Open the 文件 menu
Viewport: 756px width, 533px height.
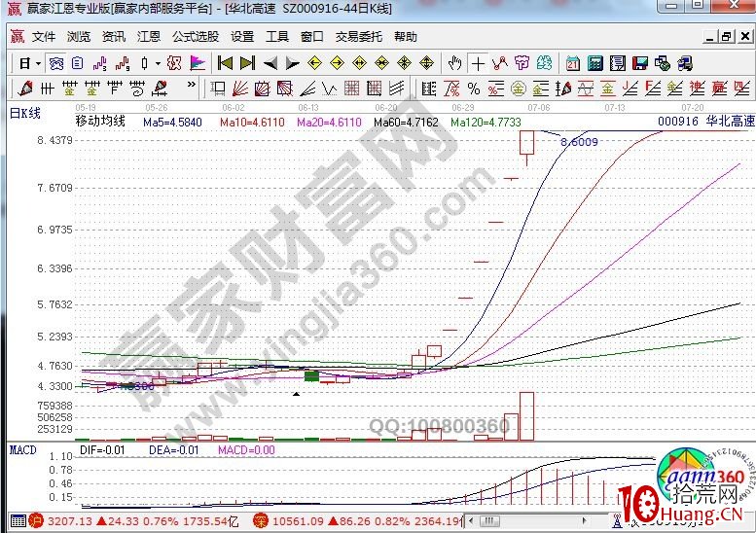click(x=44, y=37)
